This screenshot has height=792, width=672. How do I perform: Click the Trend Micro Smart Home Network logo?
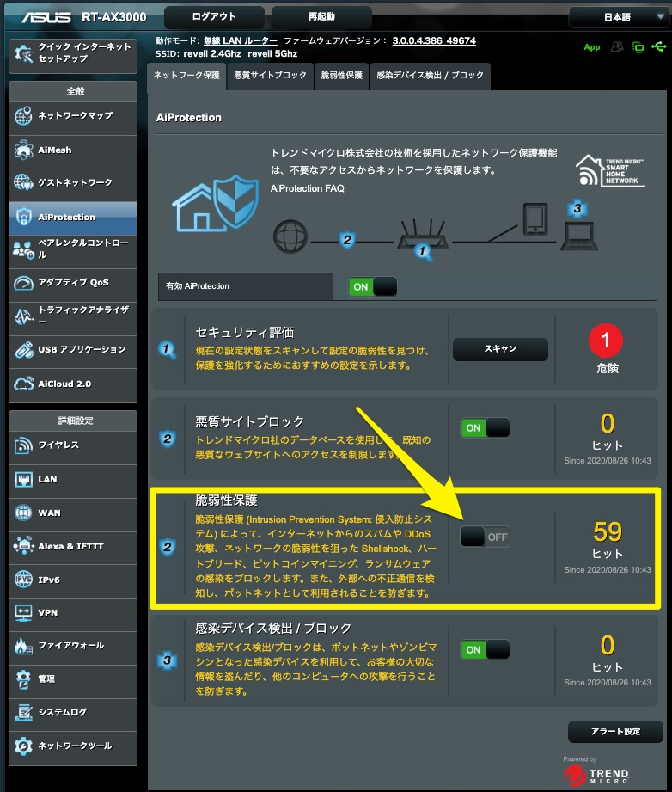coord(610,171)
